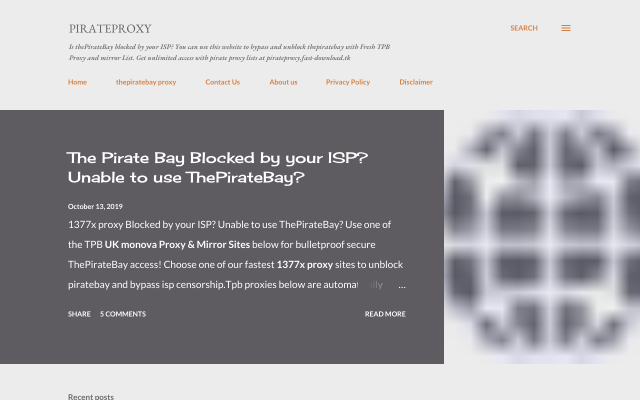The image size is (640, 400).
Task: Click SHARE under the featured post
Action: pyautogui.click(x=79, y=314)
